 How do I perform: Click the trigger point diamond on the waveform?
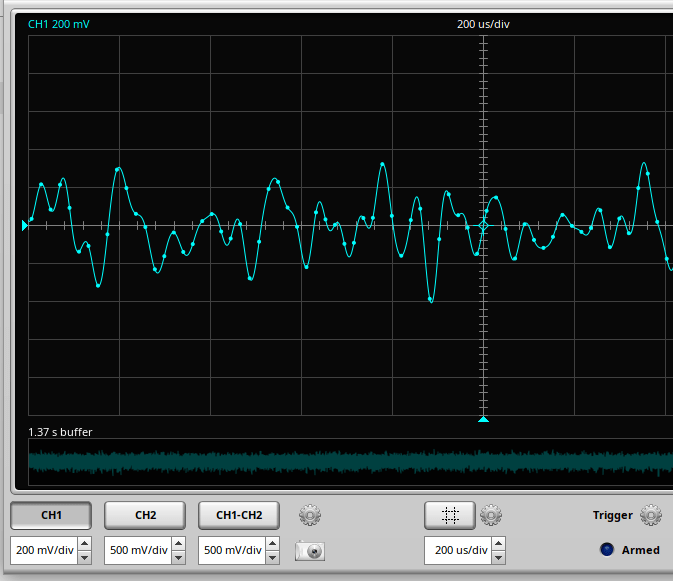click(483, 225)
